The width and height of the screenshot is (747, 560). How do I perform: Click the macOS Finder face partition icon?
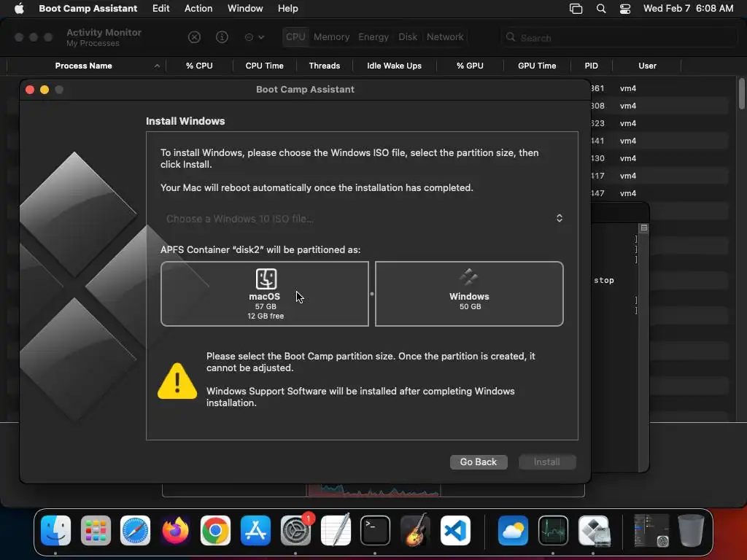point(266,279)
